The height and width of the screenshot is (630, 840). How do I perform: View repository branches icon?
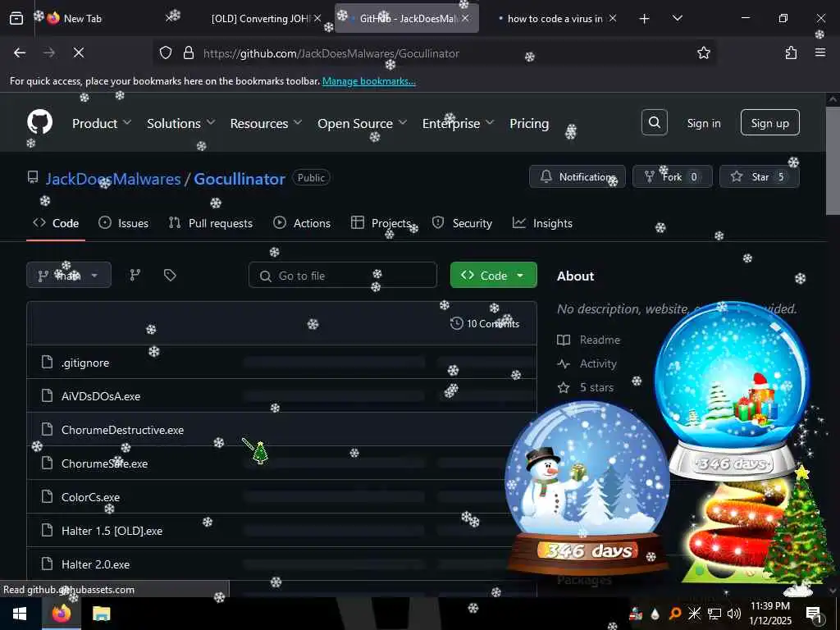point(135,275)
